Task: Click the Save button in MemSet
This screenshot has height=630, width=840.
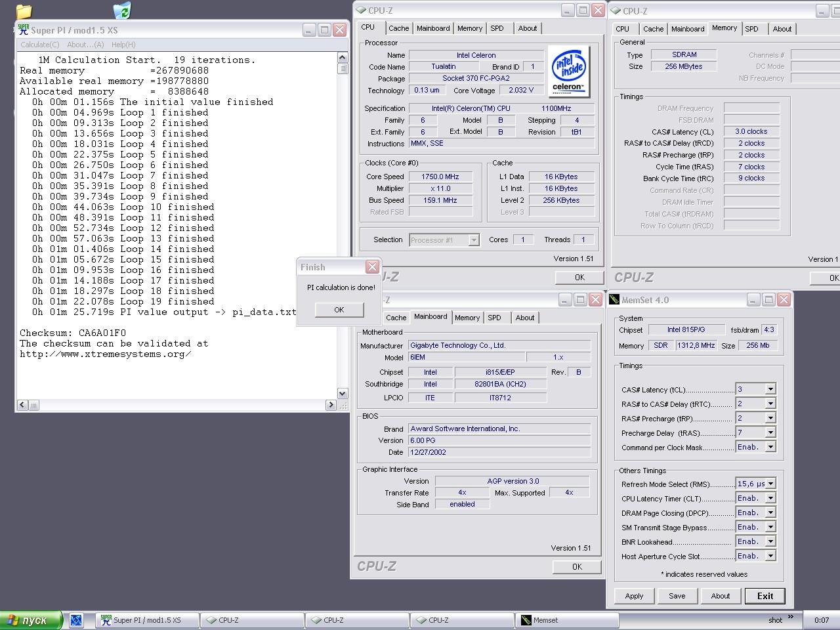Action: pyautogui.click(x=677, y=596)
